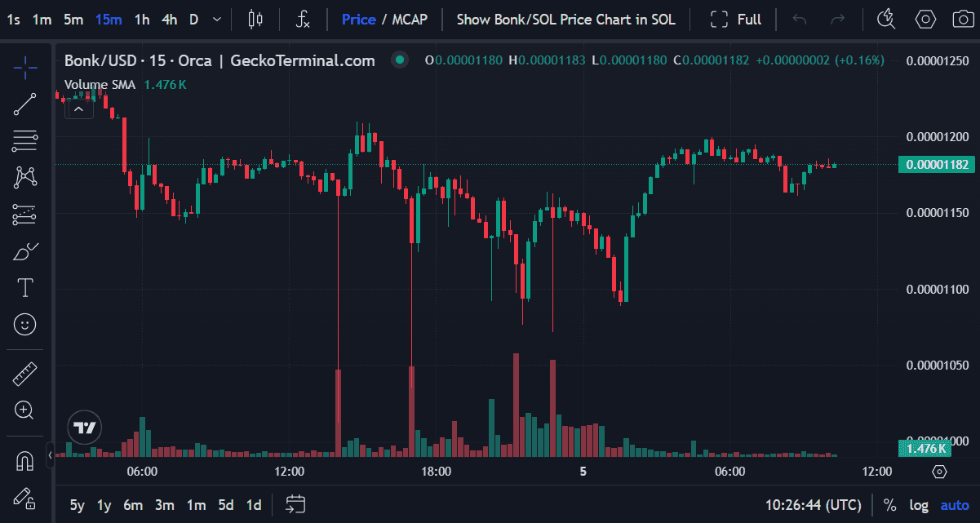
Task: Expand the time interval dropdown chevron
Action: coord(215,19)
